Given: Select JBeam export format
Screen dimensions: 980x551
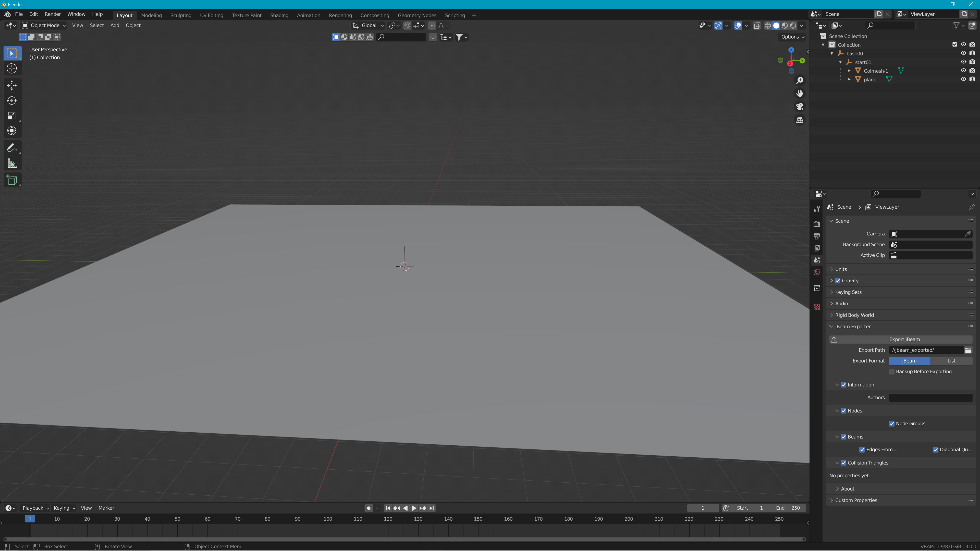Looking at the screenshot, I should [909, 361].
